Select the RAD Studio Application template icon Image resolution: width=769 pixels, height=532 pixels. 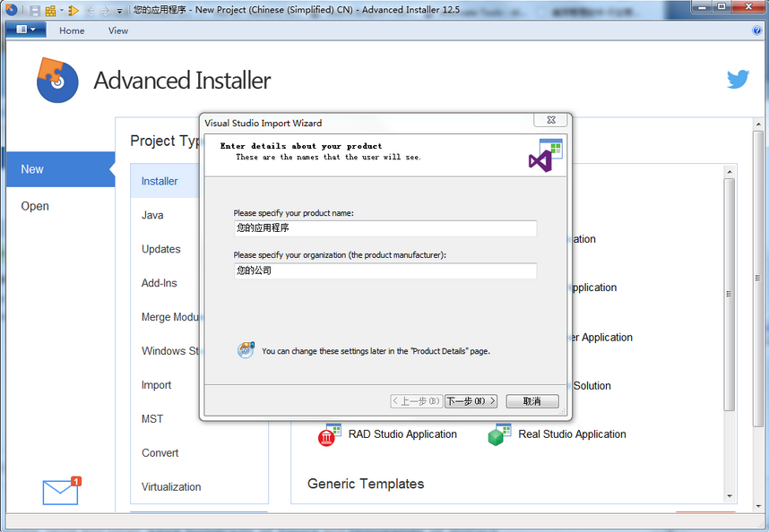(x=328, y=433)
